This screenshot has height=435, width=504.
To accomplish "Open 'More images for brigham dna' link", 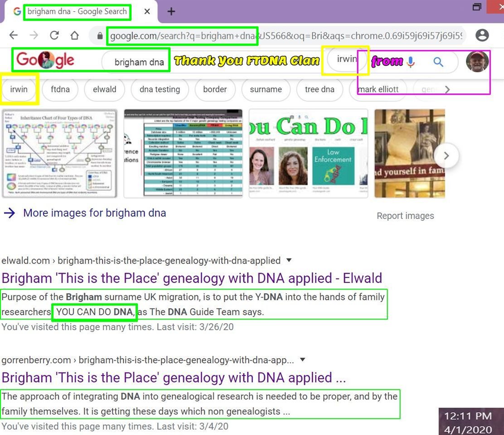I will [x=94, y=213].
